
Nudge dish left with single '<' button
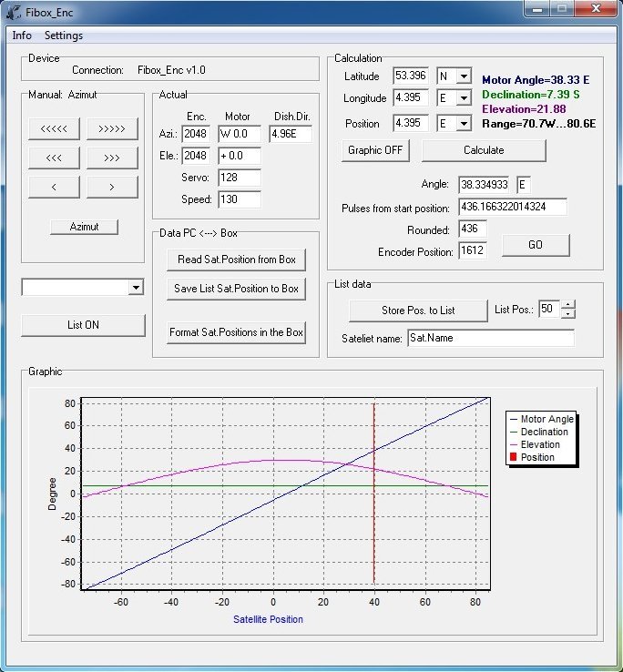click(x=54, y=187)
